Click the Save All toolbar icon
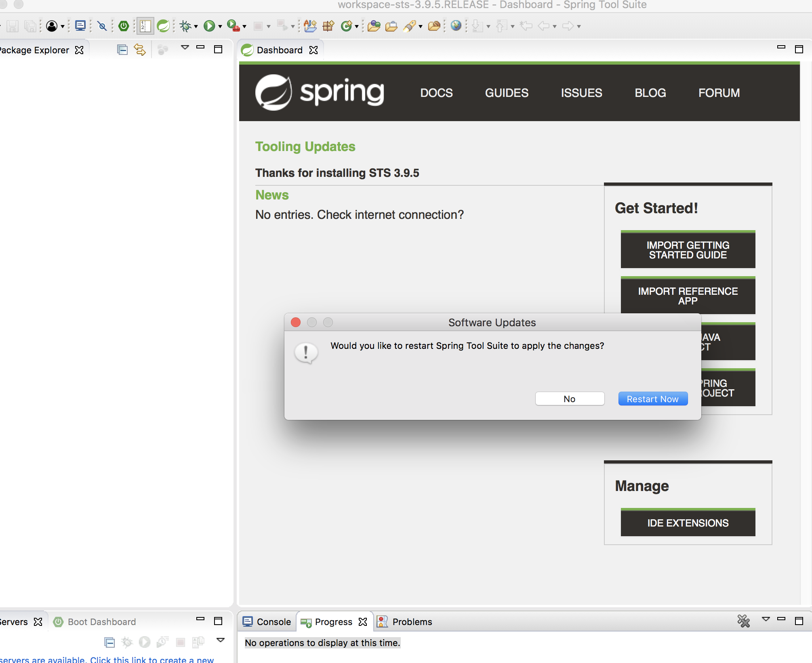 pyautogui.click(x=30, y=26)
